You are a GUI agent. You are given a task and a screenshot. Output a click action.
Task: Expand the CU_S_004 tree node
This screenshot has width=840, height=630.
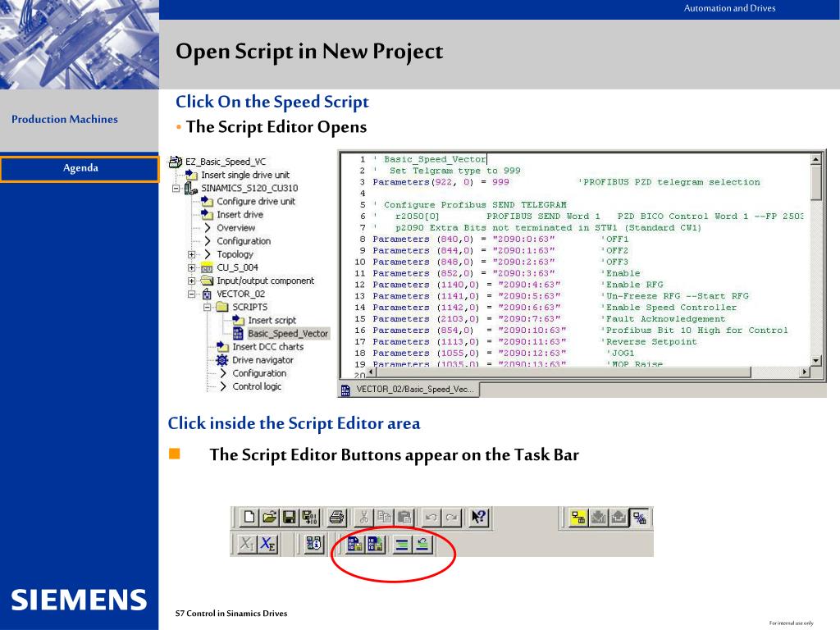(191, 267)
